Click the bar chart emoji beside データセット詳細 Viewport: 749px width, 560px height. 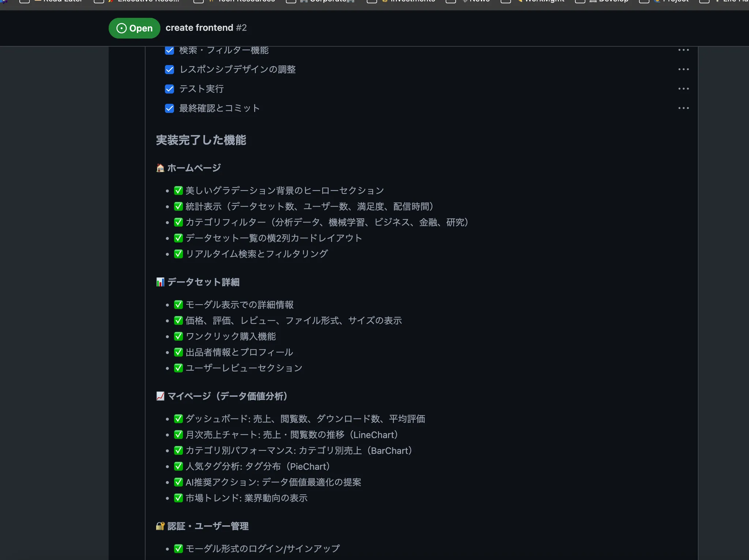pos(159,281)
